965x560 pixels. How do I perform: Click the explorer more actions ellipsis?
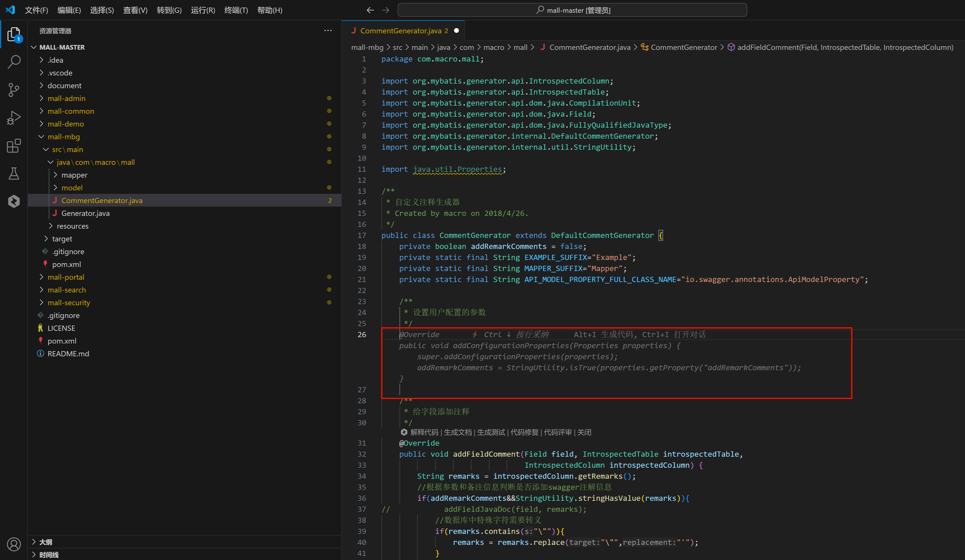click(x=328, y=31)
